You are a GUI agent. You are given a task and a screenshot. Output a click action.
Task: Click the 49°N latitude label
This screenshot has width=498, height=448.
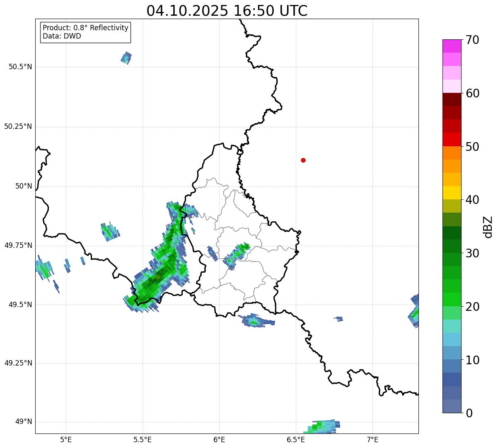pos(24,422)
